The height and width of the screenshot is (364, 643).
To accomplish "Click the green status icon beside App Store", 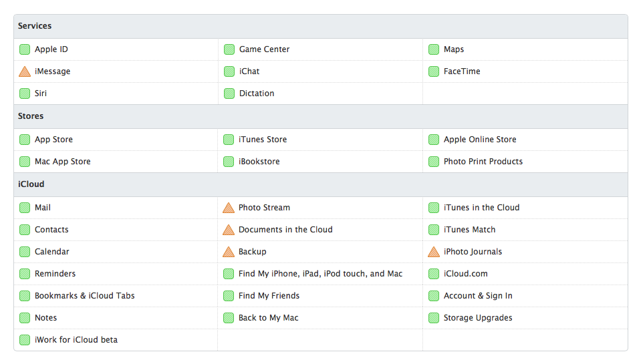I will (x=25, y=140).
